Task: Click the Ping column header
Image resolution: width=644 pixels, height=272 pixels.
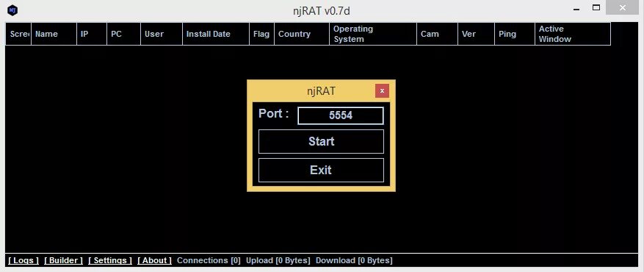Action: click(x=515, y=34)
